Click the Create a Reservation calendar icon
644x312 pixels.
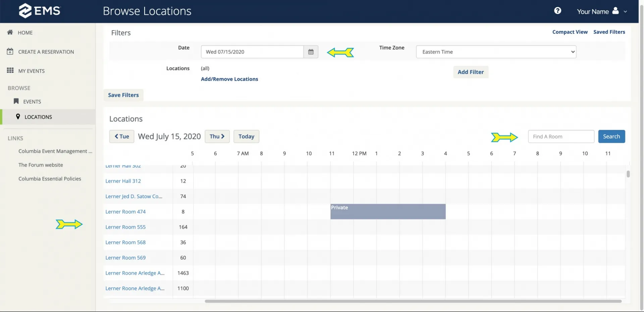(10, 52)
